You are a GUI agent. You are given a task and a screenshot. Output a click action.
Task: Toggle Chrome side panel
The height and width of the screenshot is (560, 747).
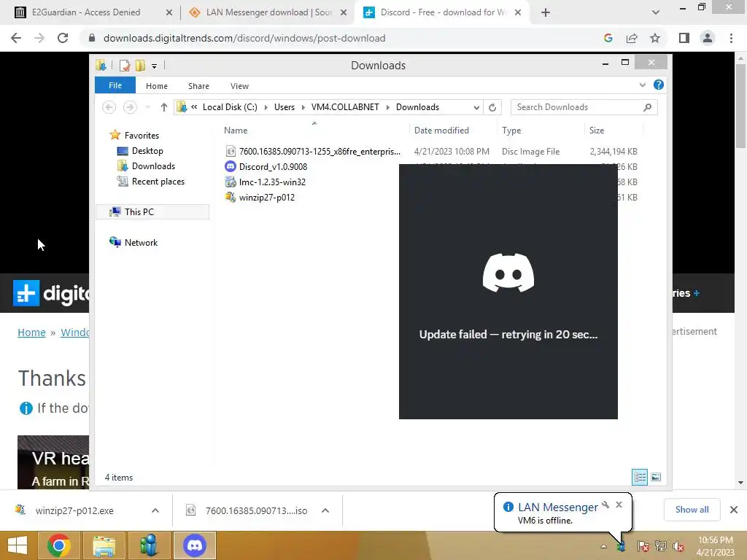coord(684,38)
